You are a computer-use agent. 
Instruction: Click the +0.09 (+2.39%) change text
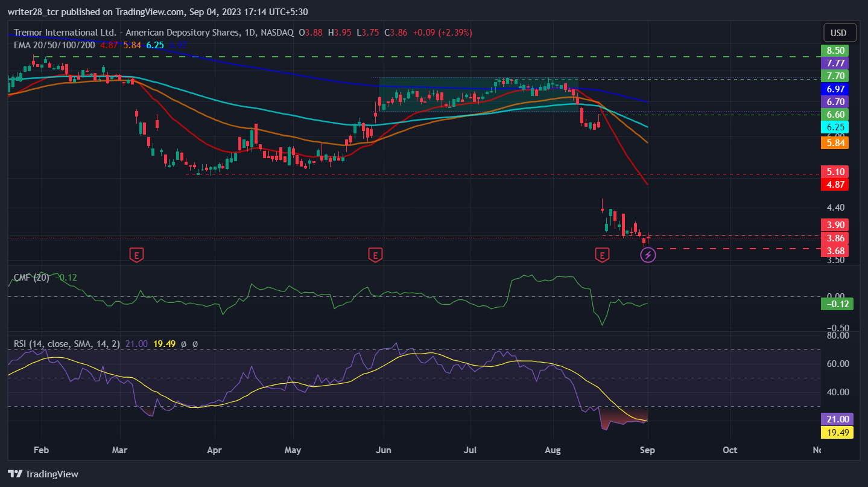pyautogui.click(x=443, y=33)
